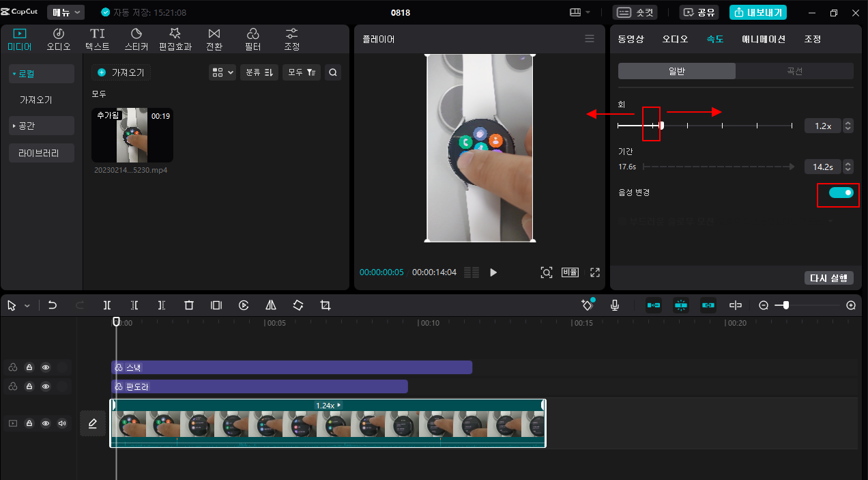868x480 pixels.
Task: Click the player focus scan icon
Action: 546,272
